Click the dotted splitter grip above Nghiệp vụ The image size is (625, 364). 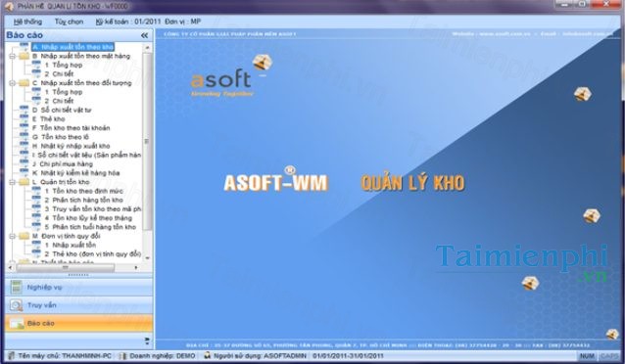78,275
